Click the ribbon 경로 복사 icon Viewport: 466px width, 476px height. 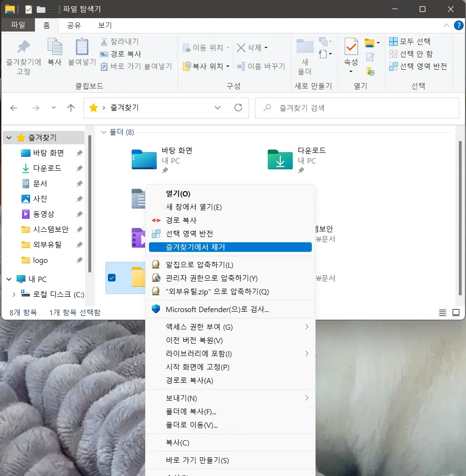(105, 54)
